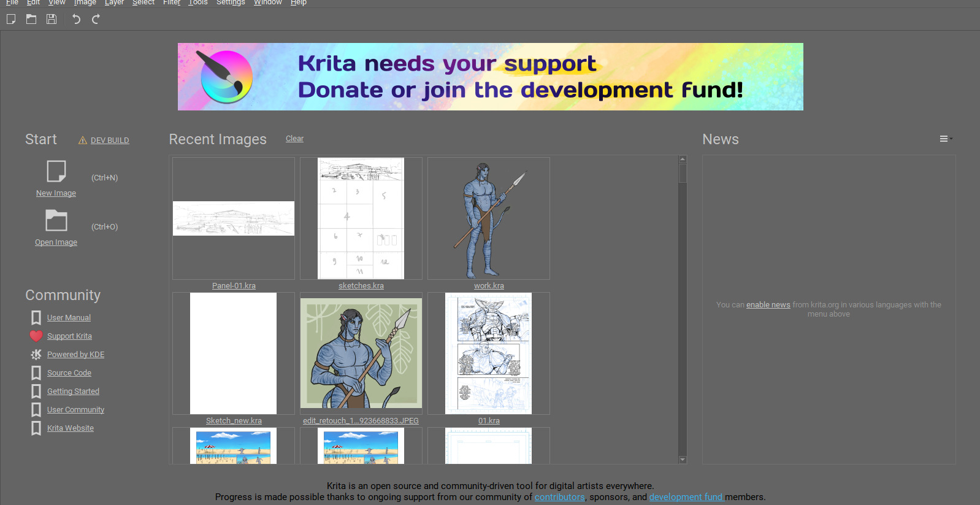
Task: Open the Filter menu
Action: 172,2
